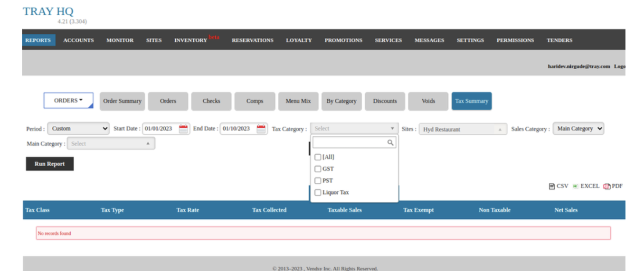Screen dimensions: 644x271
Task: Expand the Period dropdown set to Custom
Action: pos(78,129)
